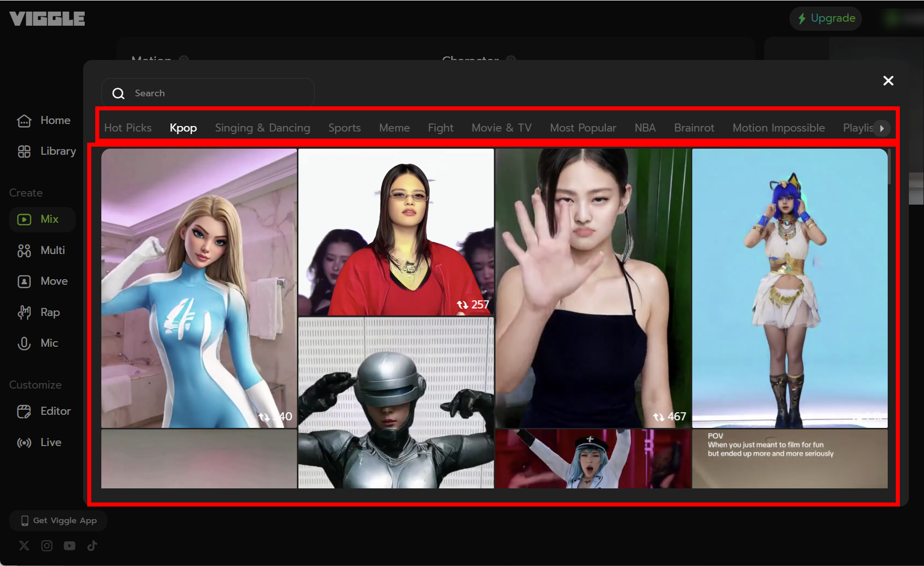Viewport: 924px width, 566px height.
Task: Select the blue-haired cosplay template
Action: pos(790,288)
